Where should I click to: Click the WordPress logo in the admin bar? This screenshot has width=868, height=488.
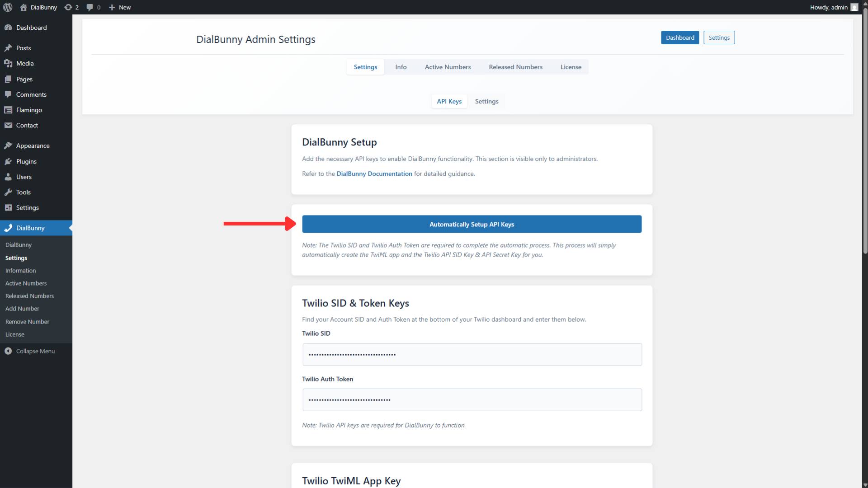click(7, 7)
